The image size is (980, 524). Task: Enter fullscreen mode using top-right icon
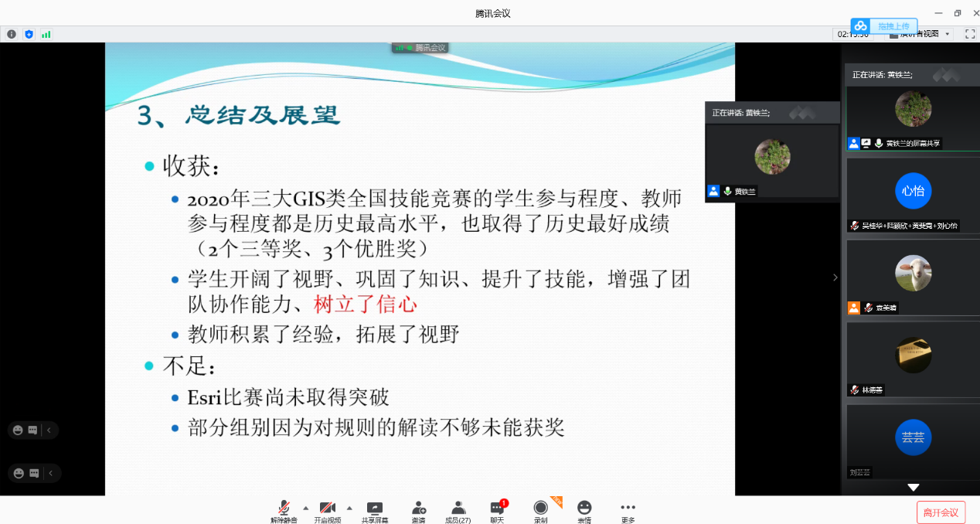tap(969, 34)
